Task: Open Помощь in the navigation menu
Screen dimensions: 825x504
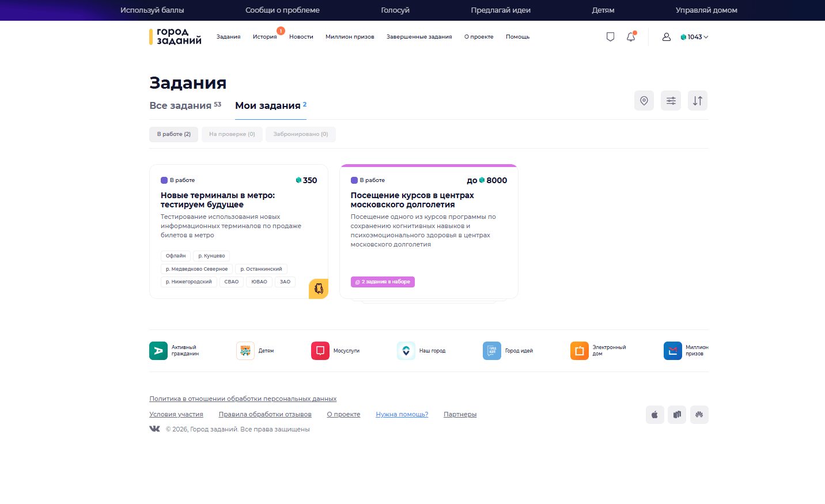Action: pos(517,37)
